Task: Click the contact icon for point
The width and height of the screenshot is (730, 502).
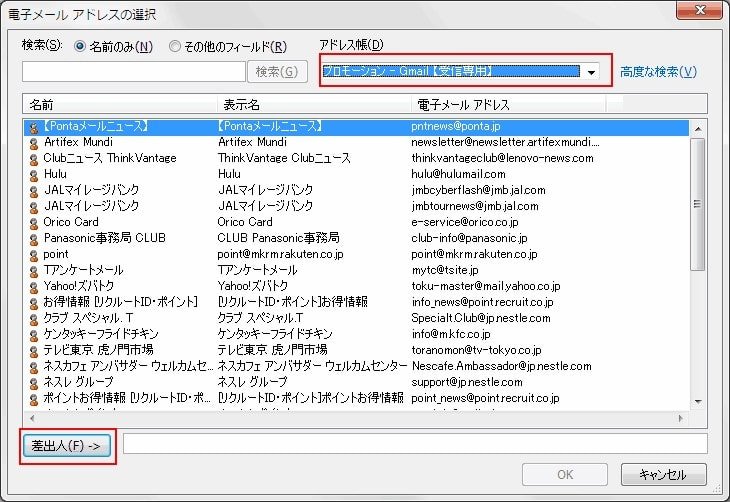Action: point(34,256)
